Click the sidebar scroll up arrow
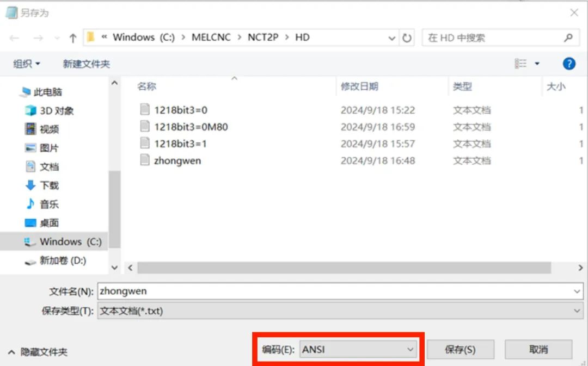This screenshot has height=366, width=588. coord(115,83)
